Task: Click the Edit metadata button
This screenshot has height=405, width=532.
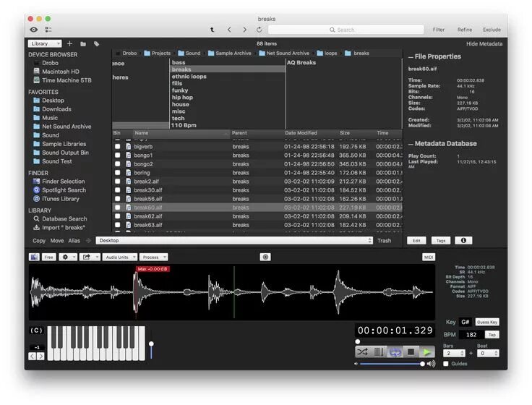Action: (416, 241)
